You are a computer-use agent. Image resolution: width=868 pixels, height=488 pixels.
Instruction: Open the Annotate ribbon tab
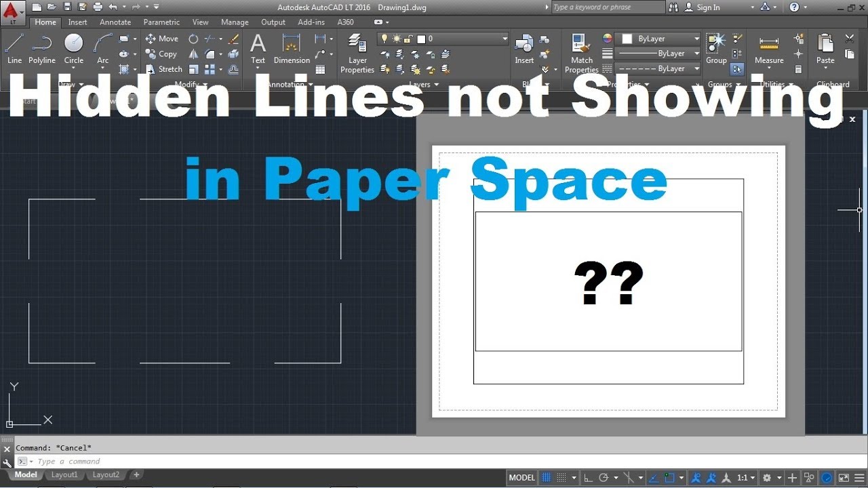click(x=115, y=22)
